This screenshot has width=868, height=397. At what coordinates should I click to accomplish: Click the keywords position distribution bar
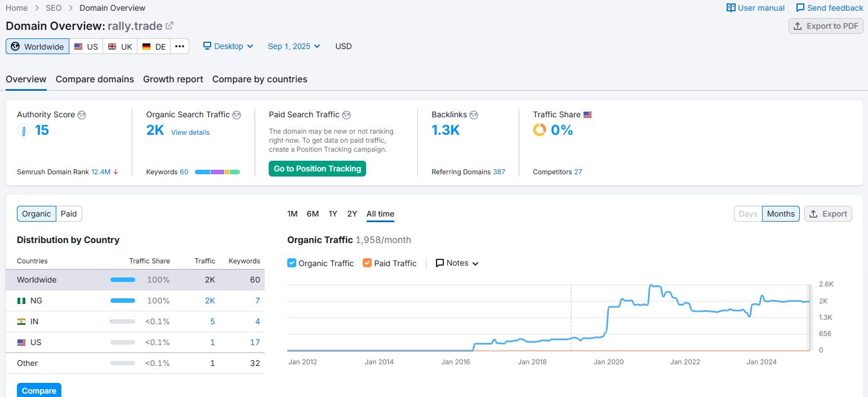[217, 172]
